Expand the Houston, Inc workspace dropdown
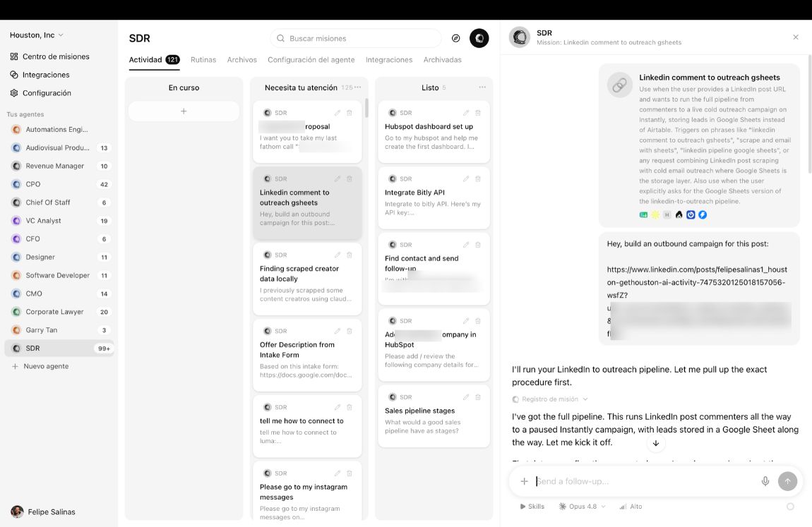The height and width of the screenshot is (527, 812). (x=36, y=35)
